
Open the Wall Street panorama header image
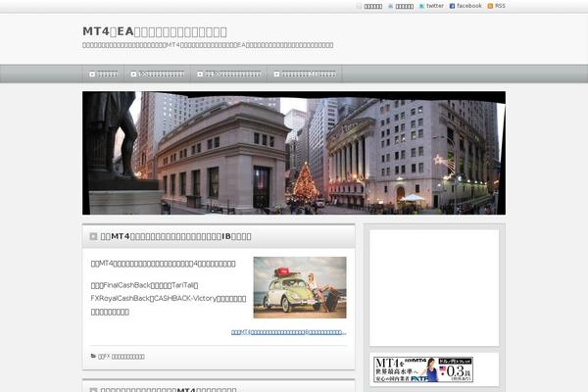tap(294, 153)
